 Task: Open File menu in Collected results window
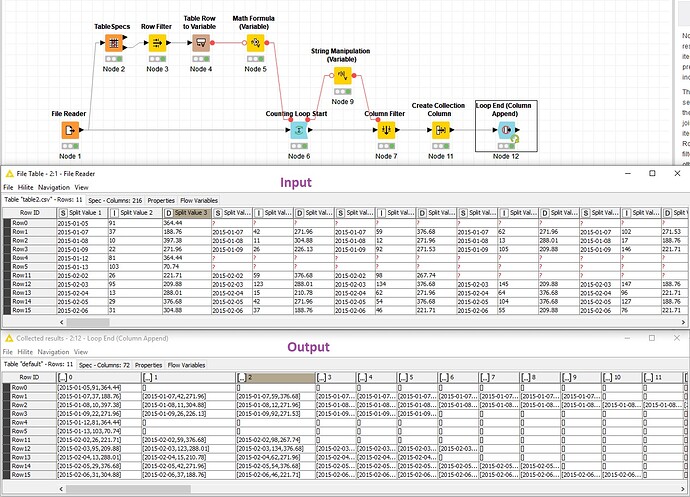pos(7,352)
